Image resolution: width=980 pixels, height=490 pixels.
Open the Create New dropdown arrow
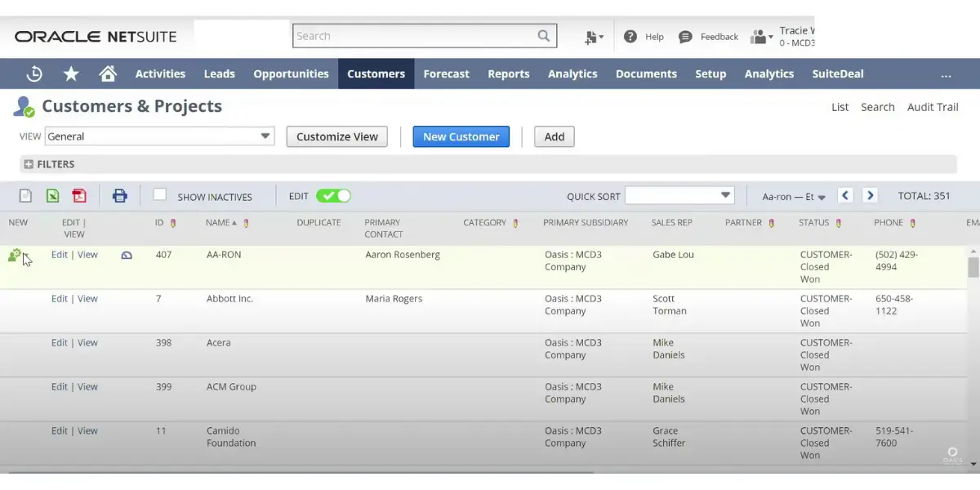coord(601,38)
